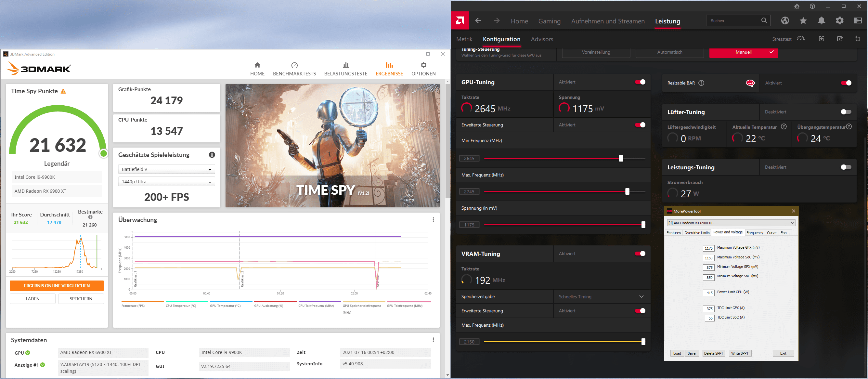Click ERGEBNIS ONLINE VERGLEICHEN button

[x=57, y=286]
